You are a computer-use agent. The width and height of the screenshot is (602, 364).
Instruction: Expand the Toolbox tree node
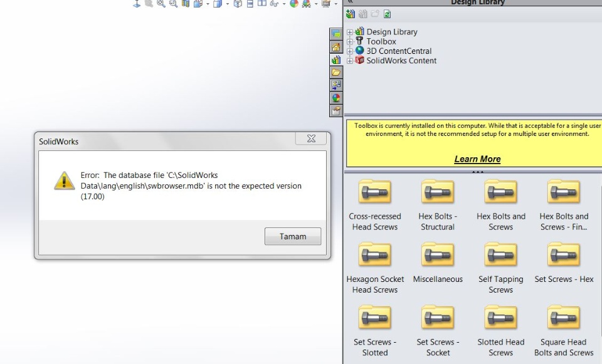tap(350, 42)
